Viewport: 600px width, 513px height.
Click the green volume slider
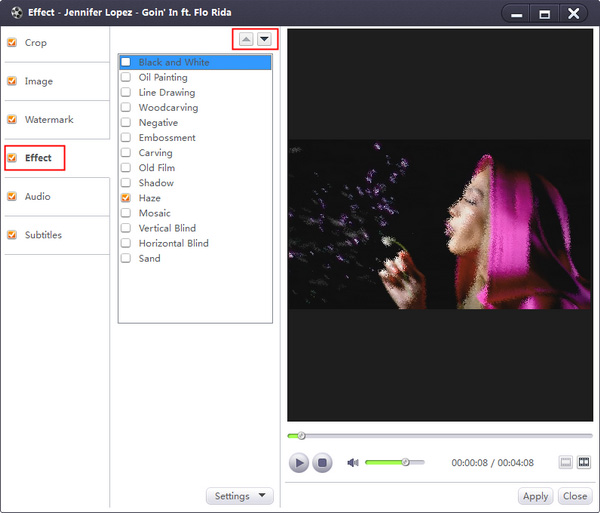[395, 463]
